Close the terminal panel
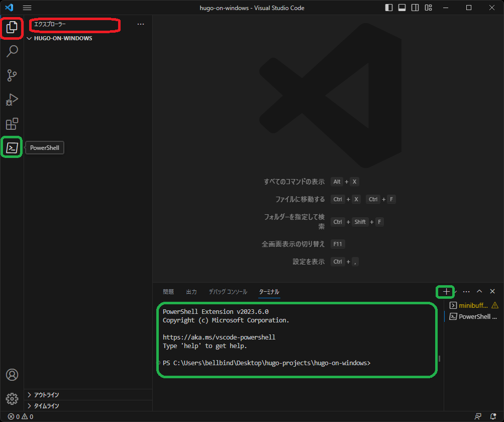Viewport: 504px width, 422px height. coord(492,291)
